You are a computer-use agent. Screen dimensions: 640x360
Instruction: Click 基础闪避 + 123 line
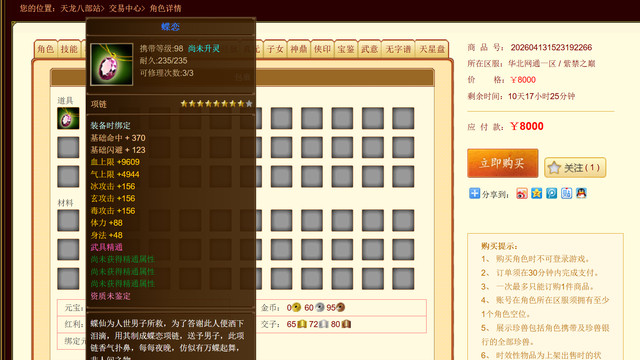point(118,150)
